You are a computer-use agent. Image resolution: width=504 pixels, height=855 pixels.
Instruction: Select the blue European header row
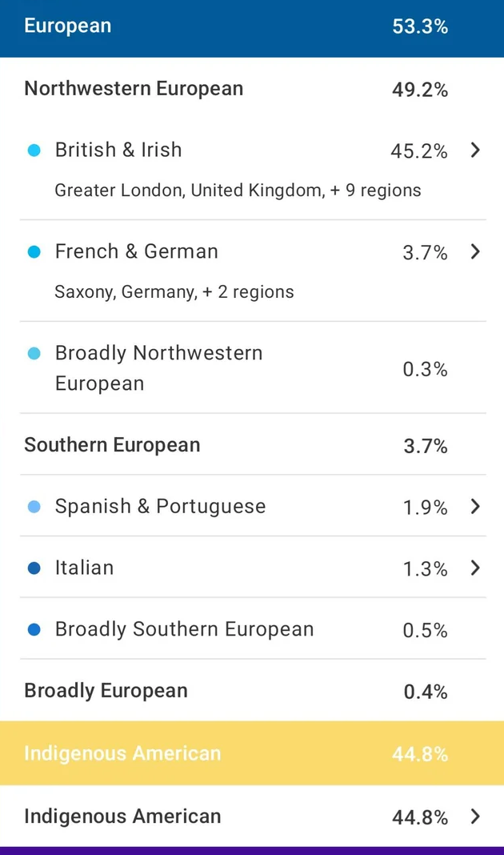[252, 28]
